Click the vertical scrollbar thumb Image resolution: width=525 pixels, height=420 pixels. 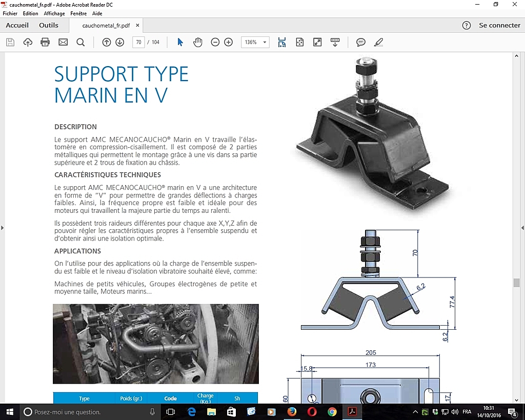click(516, 283)
